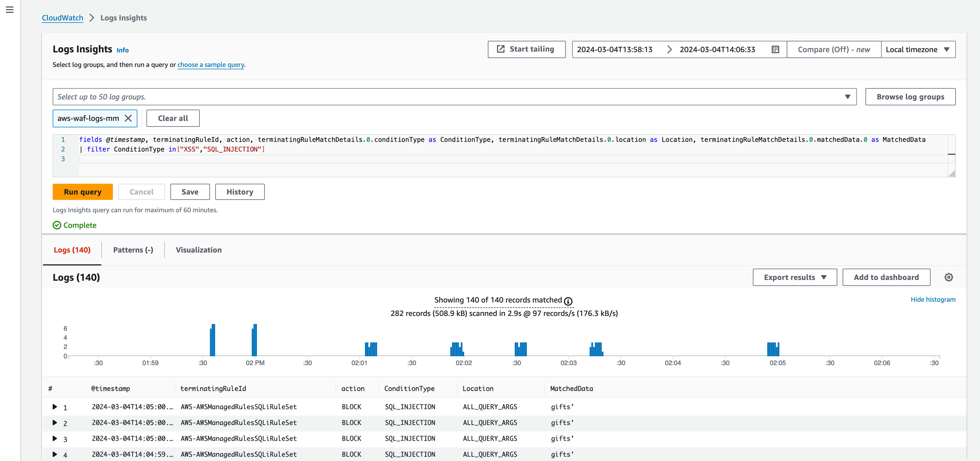Toggle the Compare (Off) setting
The width and height of the screenshot is (980, 461).
pos(833,49)
